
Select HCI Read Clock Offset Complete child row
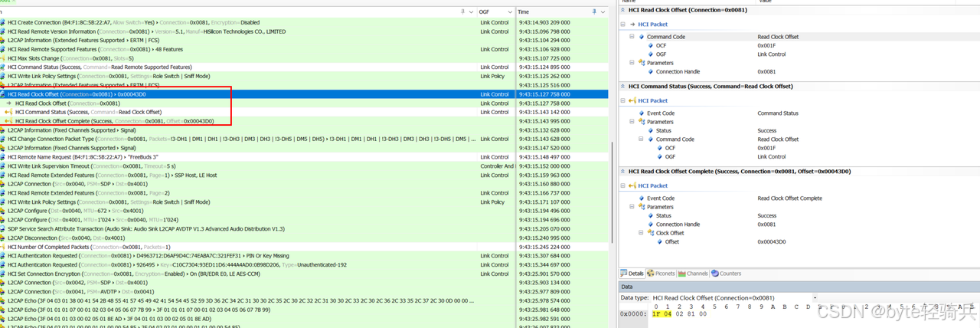coord(305,121)
